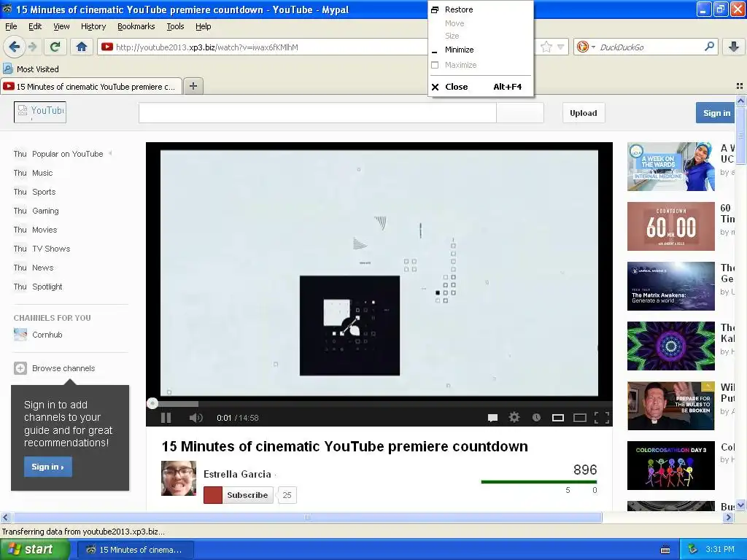Go forward with the forward arrow button

point(33,47)
